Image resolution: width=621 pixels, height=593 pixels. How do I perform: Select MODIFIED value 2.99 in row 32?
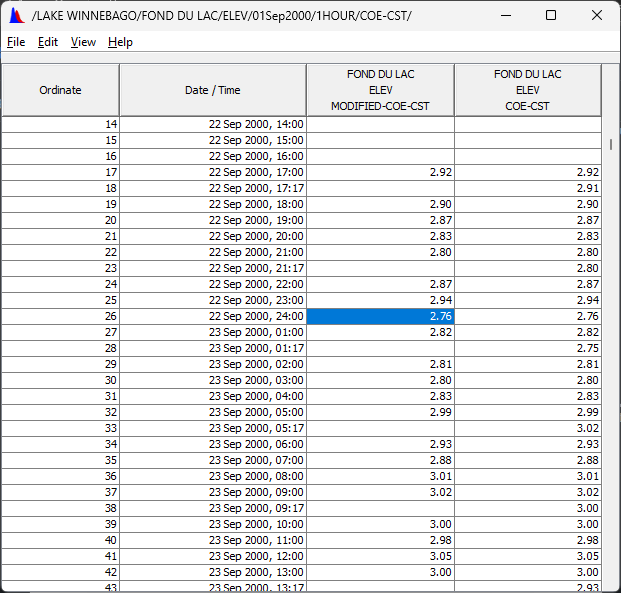point(380,412)
